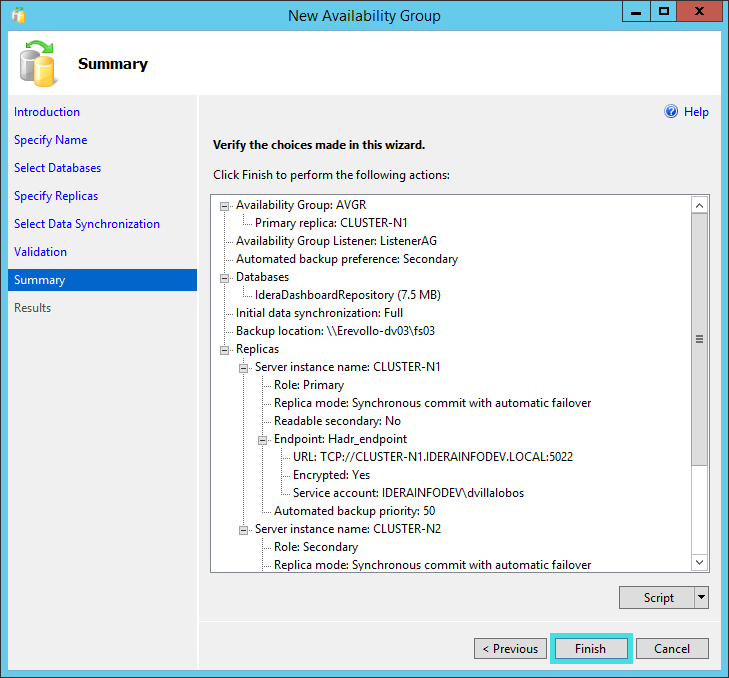Collapse the Replicas tree node
Image resolution: width=729 pixels, height=678 pixels.
[x=225, y=350]
